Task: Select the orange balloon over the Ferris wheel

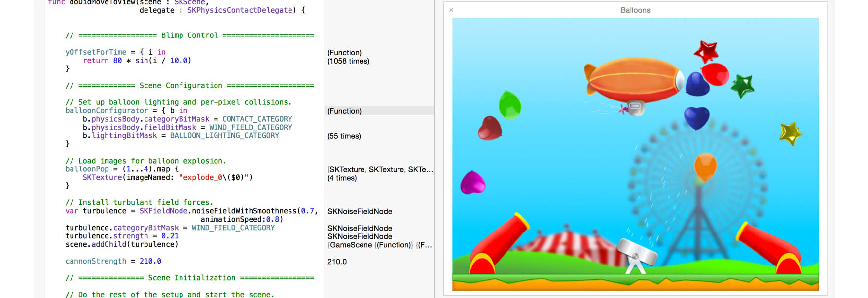Action: click(705, 166)
